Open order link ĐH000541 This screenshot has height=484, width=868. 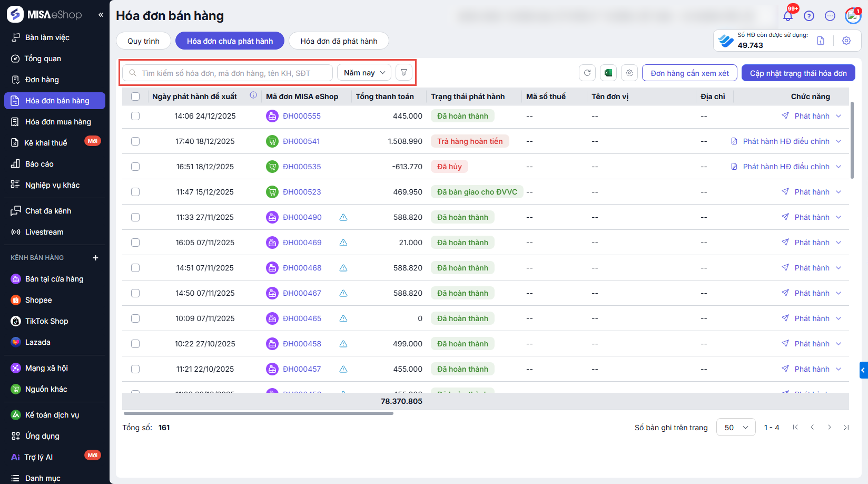tap(301, 141)
